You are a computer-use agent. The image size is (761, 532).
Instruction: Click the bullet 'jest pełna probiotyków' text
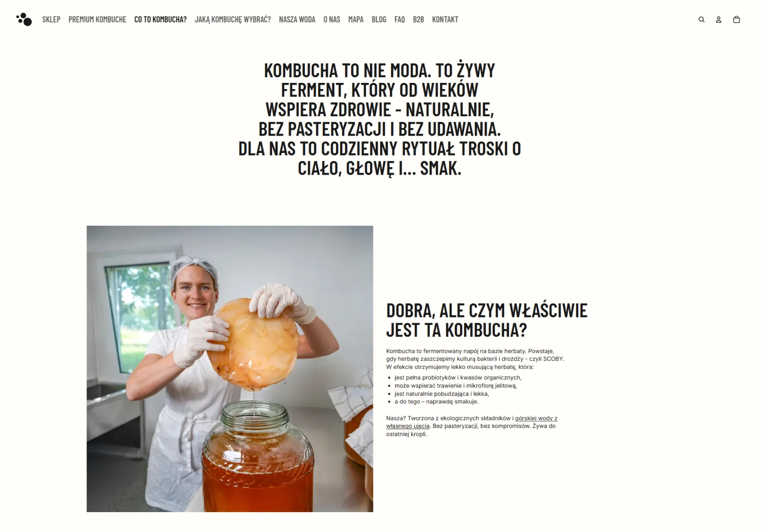458,378
